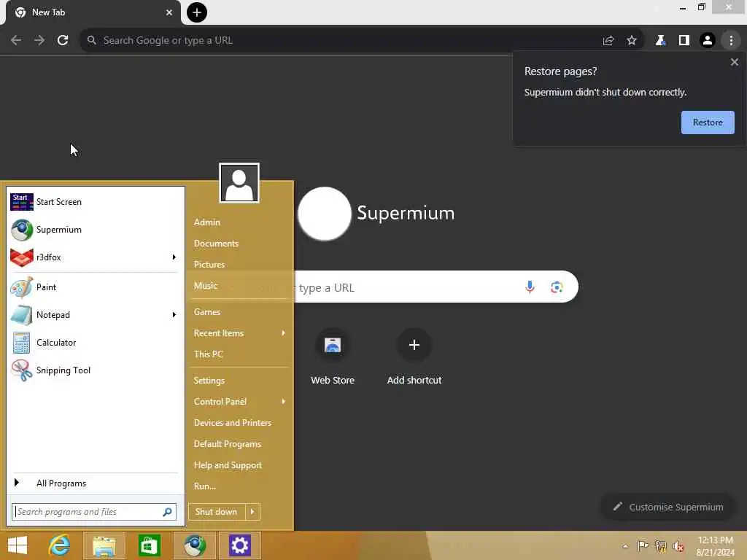Open the taskbar clock and date
The width and height of the screenshot is (747, 560).
tap(716, 546)
